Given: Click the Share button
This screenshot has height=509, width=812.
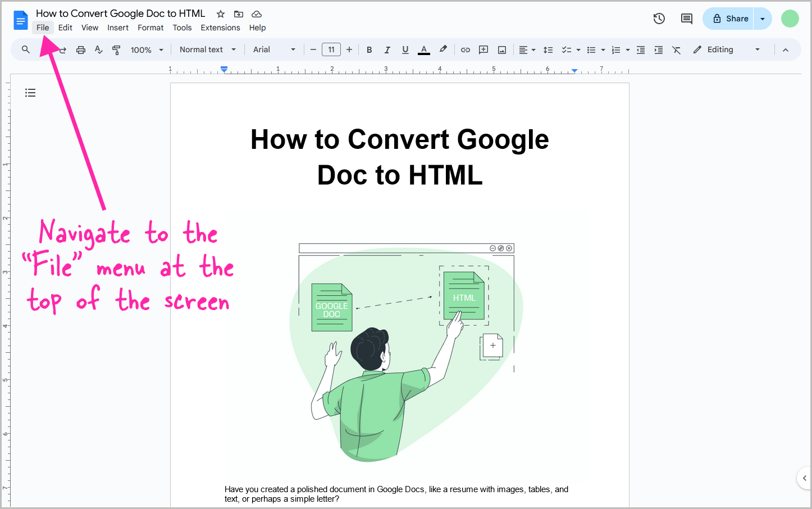Looking at the screenshot, I should tap(729, 19).
